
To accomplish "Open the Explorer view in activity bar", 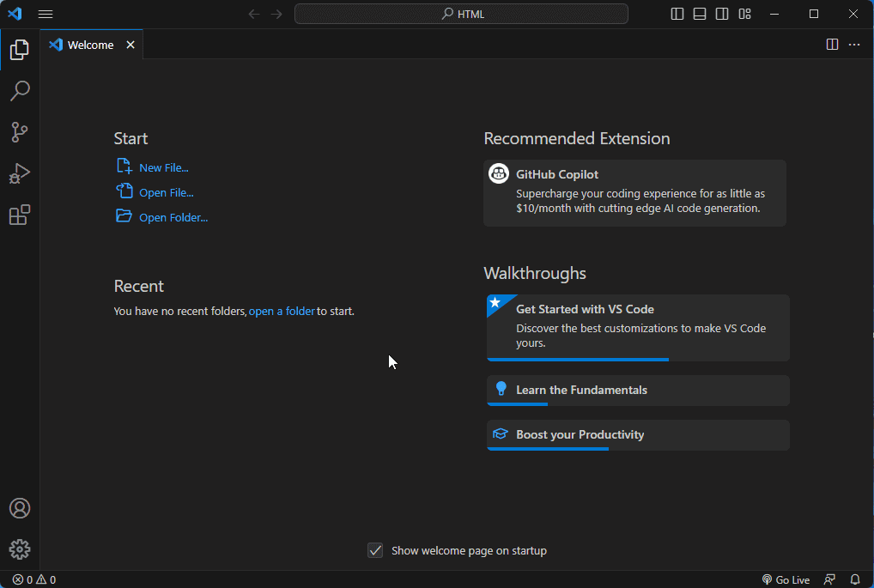I will click(x=20, y=50).
